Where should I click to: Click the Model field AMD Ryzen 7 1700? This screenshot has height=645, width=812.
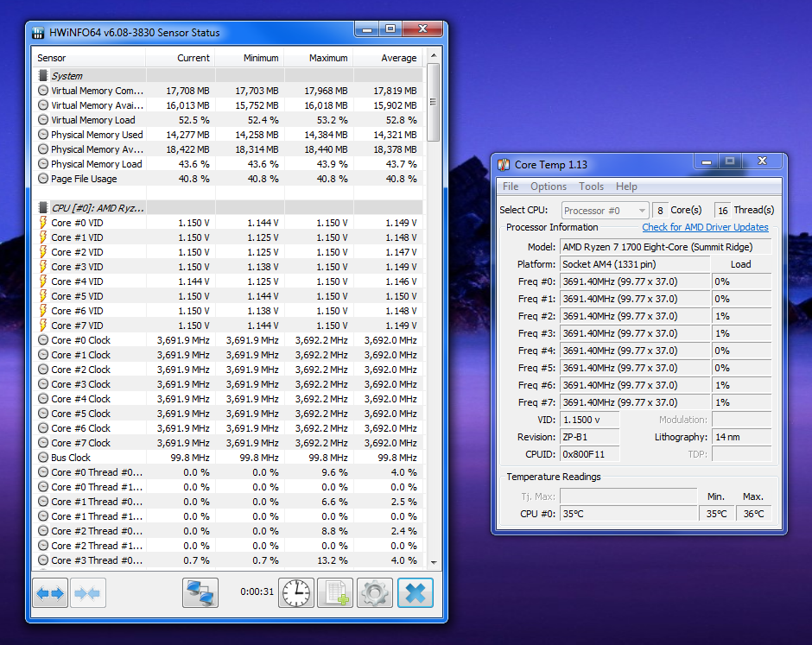pyautogui.click(x=665, y=247)
